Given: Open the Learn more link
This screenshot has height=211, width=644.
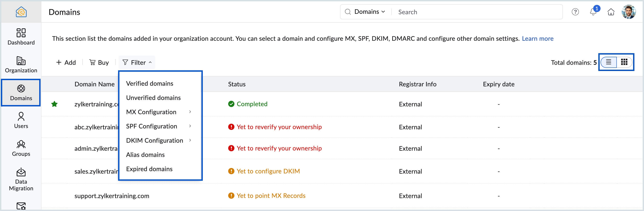Looking at the screenshot, I should 537,39.
